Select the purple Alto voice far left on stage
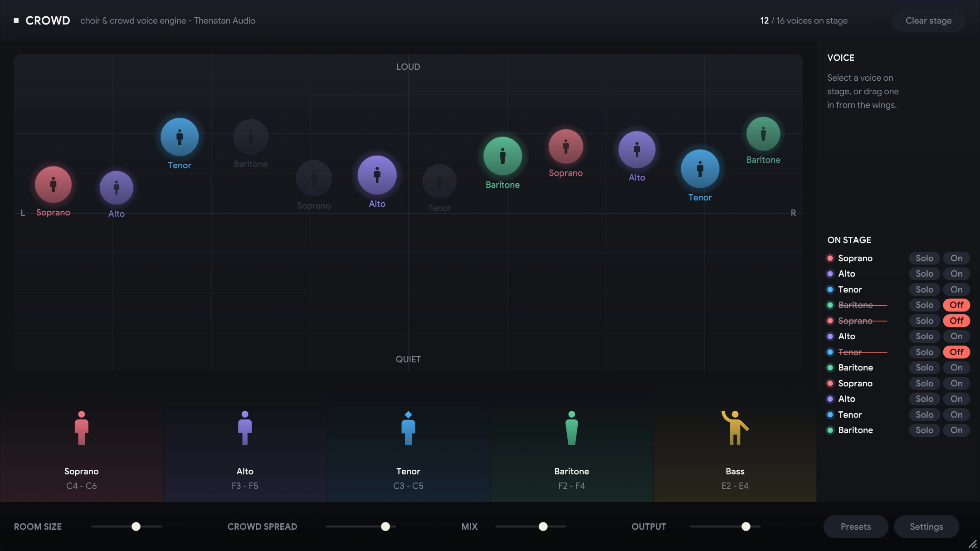The width and height of the screenshot is (980, 551). (x=117, y=188)
